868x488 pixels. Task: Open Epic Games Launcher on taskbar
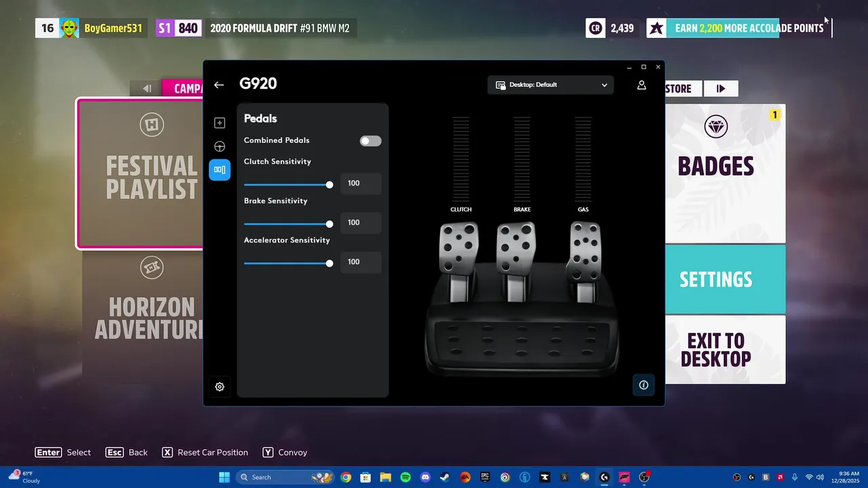coord(485,477)
